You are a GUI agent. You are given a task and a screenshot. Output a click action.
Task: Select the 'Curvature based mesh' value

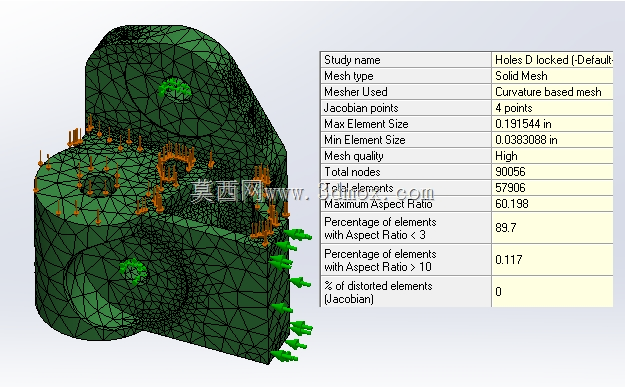(x=552, y=92)
